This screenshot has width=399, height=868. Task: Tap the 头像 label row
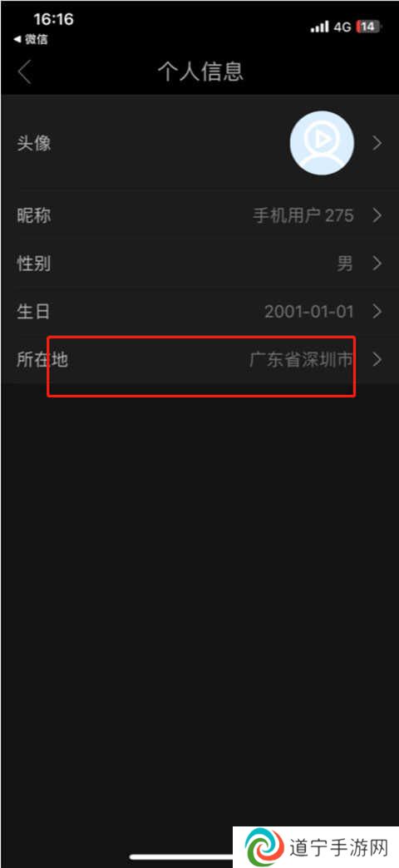click(x=199, y=143)
